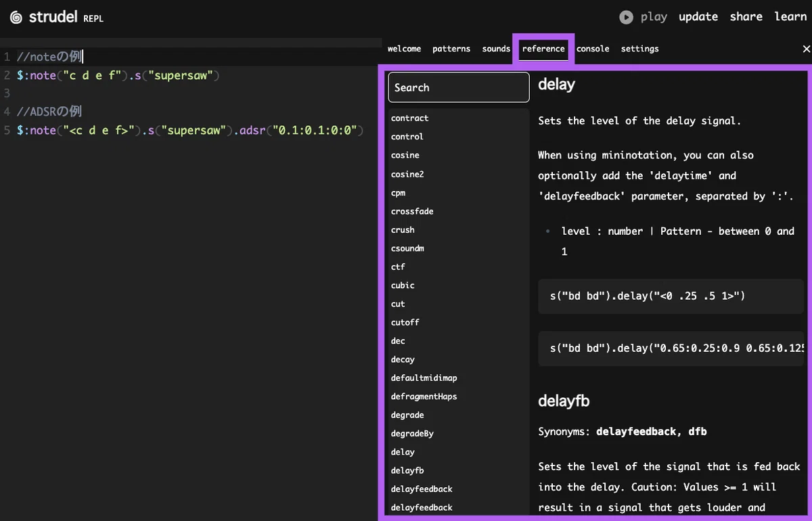This screenshot has height=521, width=812.
Task: Click the share button
Action: (746, 17)
